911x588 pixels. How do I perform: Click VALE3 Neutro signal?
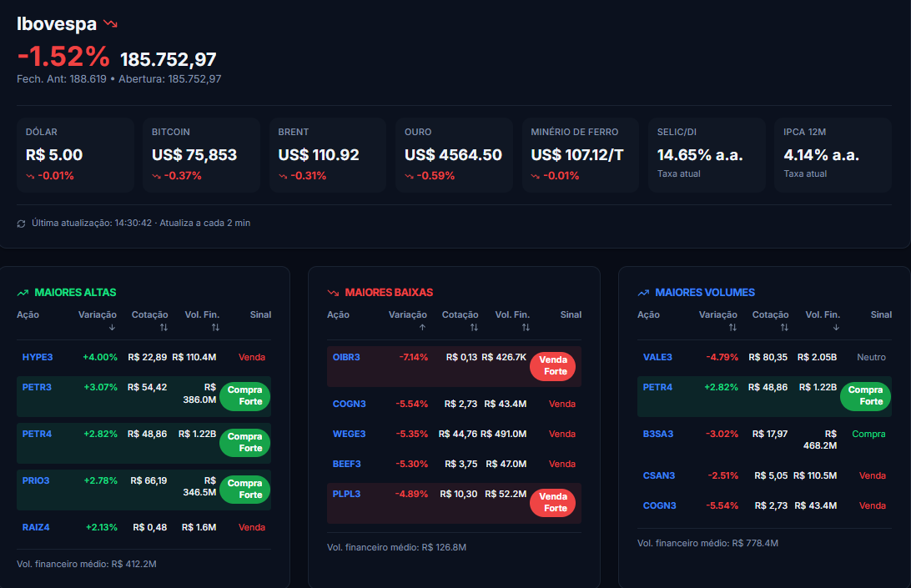point(872,357)
